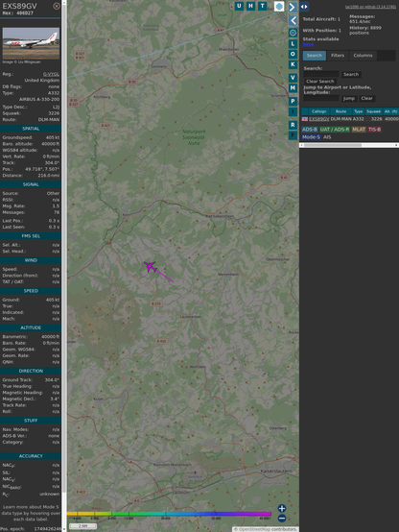This screenshot has height=532, width=399.
Task: Click the Clear Search button
Action: click(x=320, y=82)
